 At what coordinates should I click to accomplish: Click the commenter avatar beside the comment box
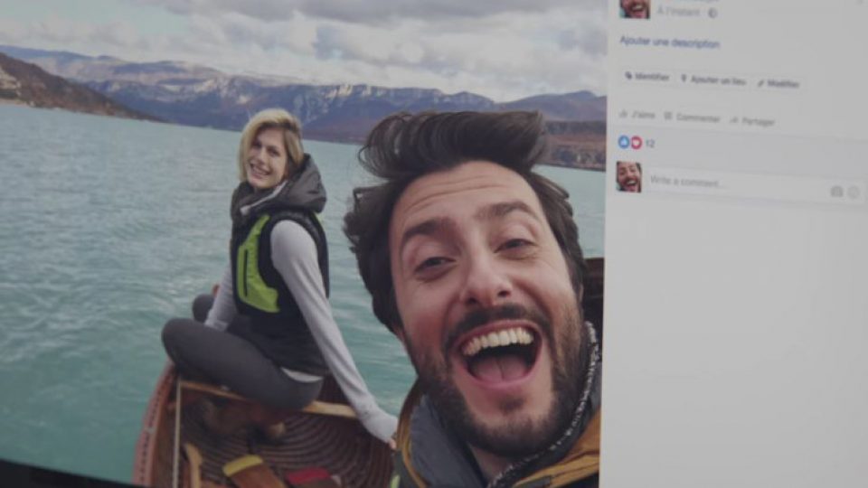(629, 177)
